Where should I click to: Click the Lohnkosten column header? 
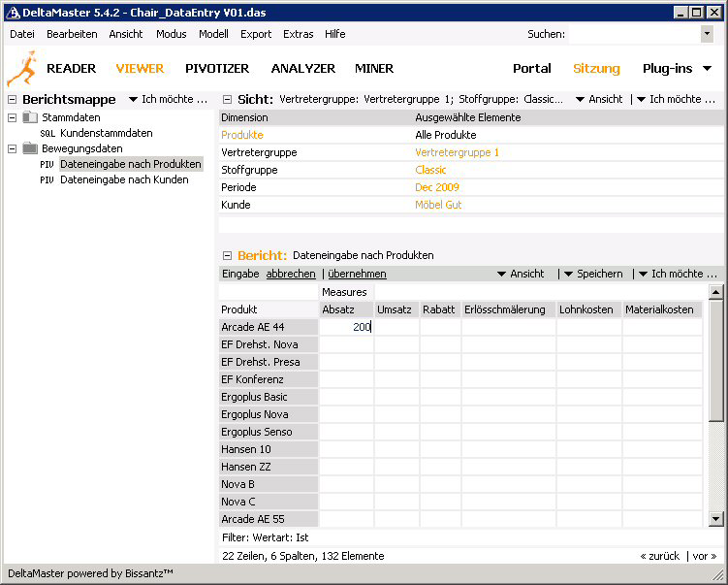click(x=588, y=309)
